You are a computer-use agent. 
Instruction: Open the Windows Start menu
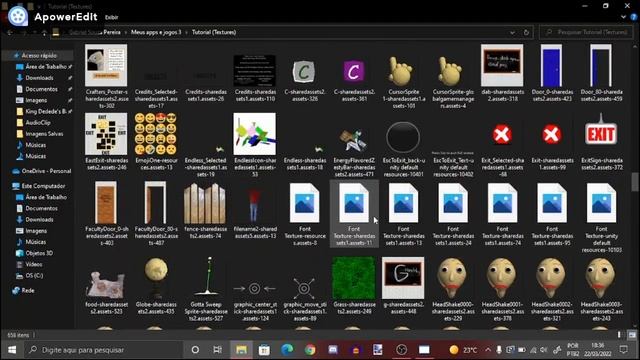pos(12,350)
